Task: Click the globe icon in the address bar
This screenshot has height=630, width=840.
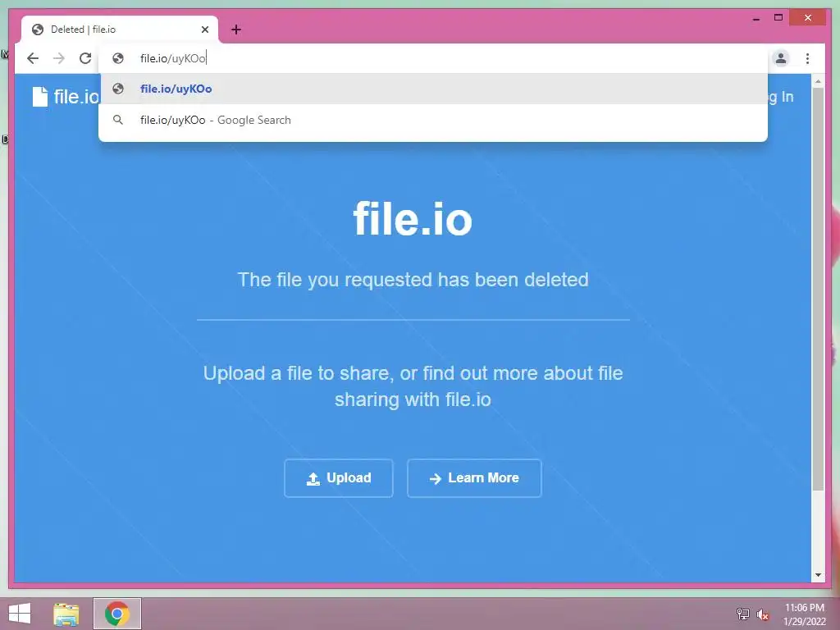Action: tap(118, 58)
